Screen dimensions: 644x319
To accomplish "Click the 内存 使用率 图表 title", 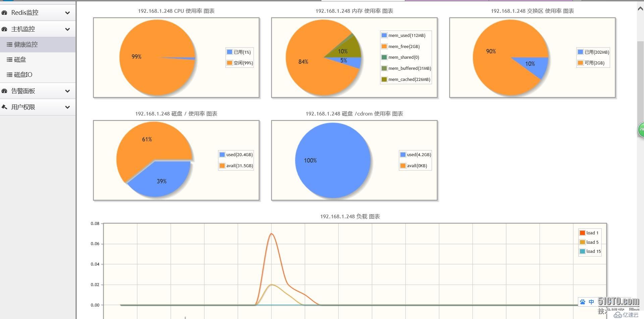I will point(354,11).
